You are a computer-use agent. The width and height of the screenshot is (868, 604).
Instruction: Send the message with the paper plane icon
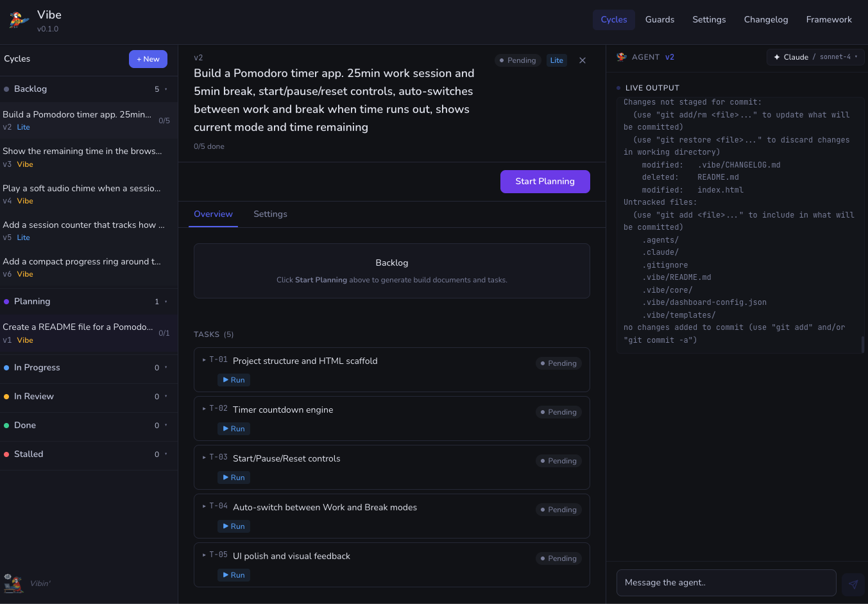coord(853,583)
